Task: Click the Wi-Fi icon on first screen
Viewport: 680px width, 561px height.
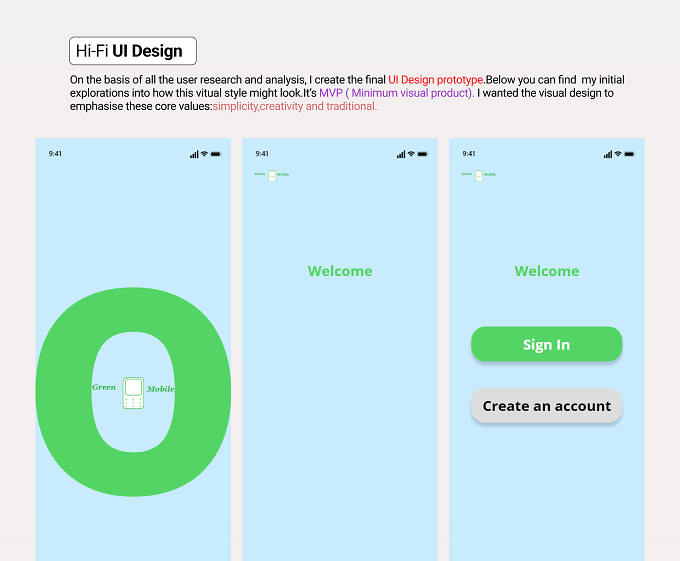Action: 204,154
